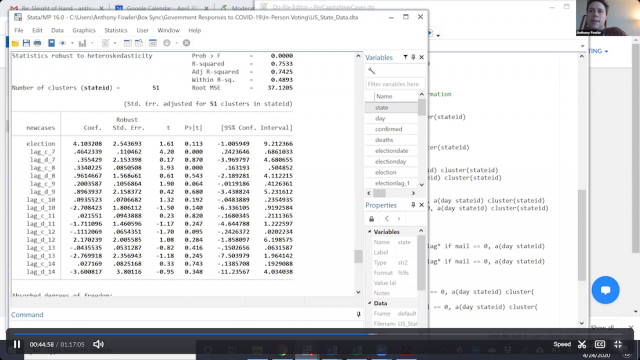Pause the video playback
640x360 pixels.
(x=17, y=344)
